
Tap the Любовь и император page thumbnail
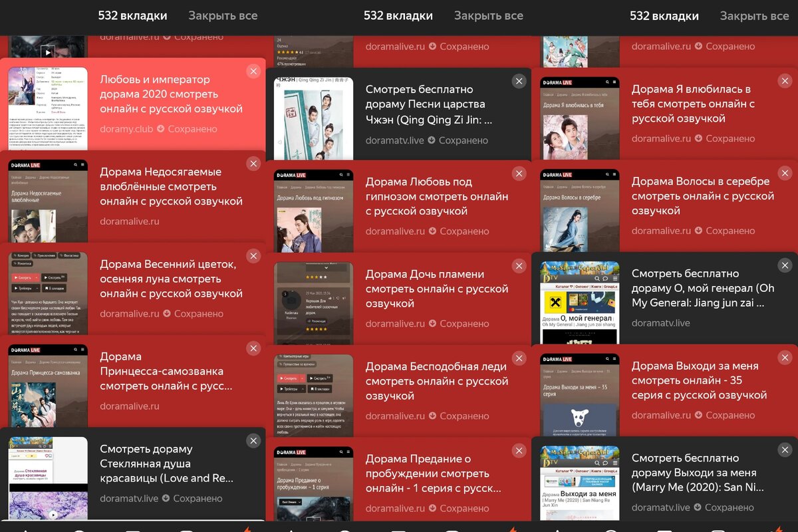click(x=48, y=108)
